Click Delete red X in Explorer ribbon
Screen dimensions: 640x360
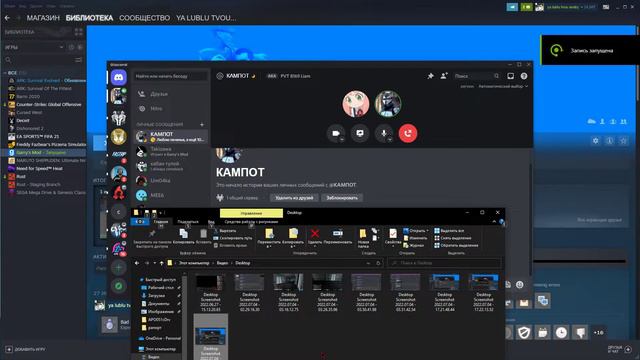pyautogui.click(x=315, y=234)
